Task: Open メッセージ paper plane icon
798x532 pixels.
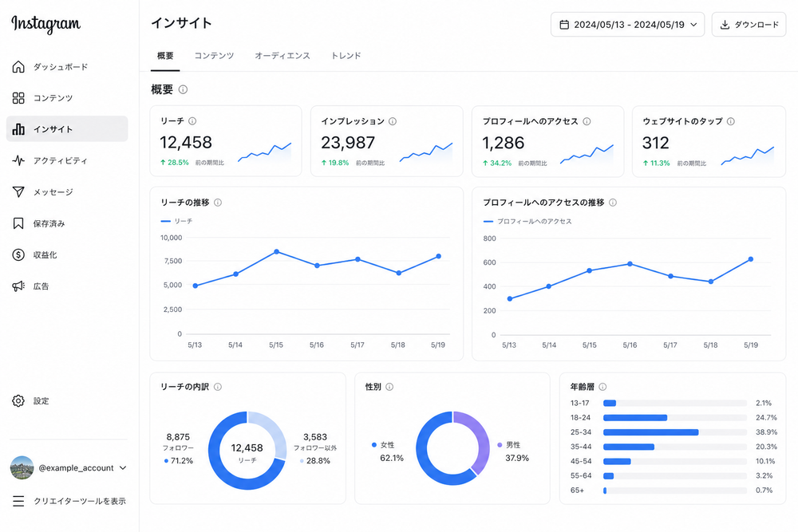Action: (18, 191)
